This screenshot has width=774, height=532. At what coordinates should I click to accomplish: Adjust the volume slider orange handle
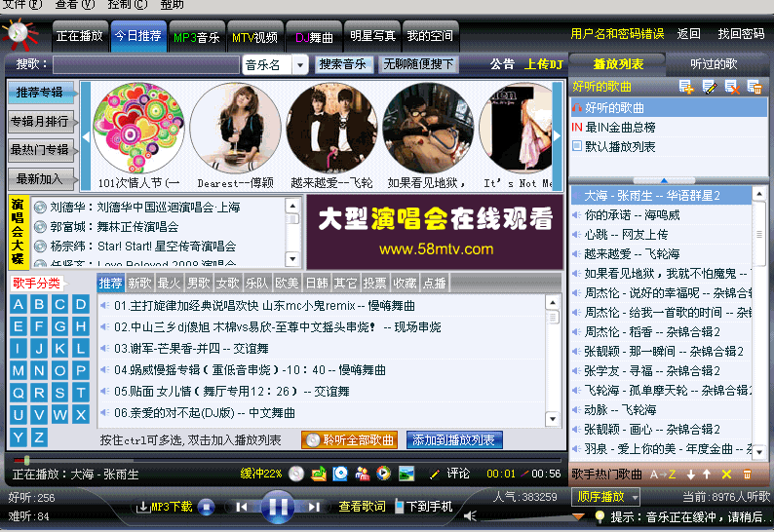point(578,516)
